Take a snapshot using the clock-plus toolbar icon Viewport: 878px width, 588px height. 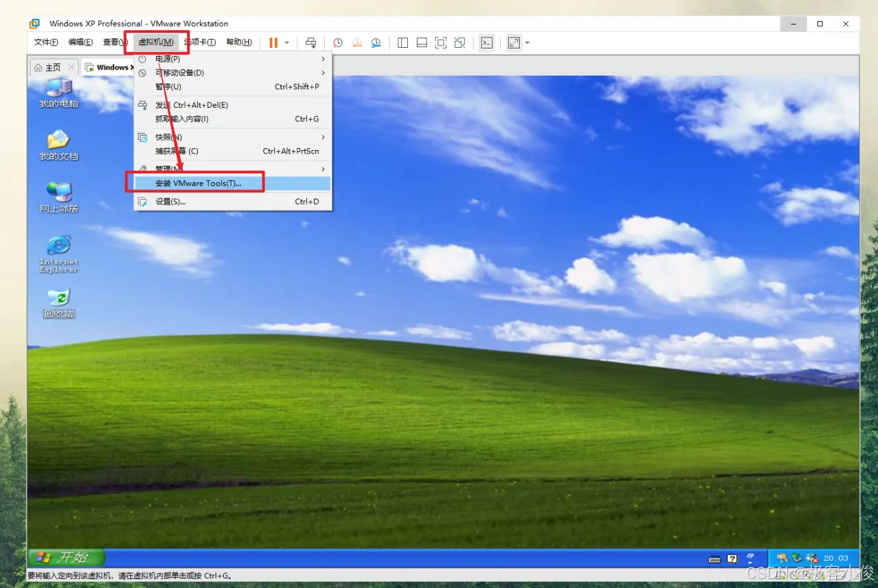click(x=338, y=43)
